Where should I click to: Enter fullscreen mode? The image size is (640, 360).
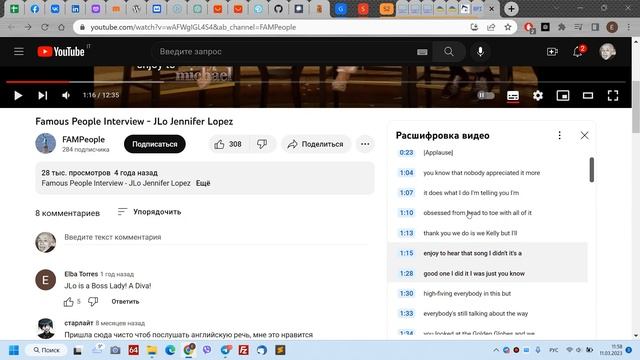pyautogui.click(x=613, y=96)
